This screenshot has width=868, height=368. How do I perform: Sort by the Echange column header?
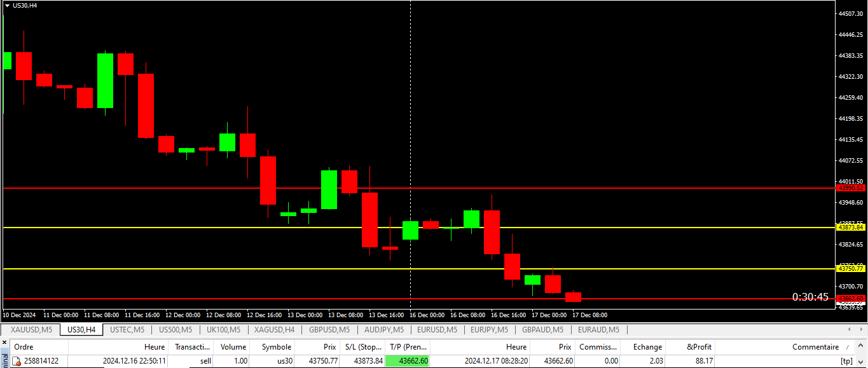(643, 347)
